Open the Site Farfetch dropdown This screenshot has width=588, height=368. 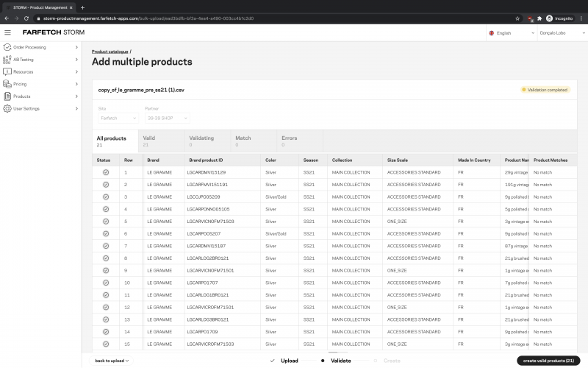coord(118,118)
